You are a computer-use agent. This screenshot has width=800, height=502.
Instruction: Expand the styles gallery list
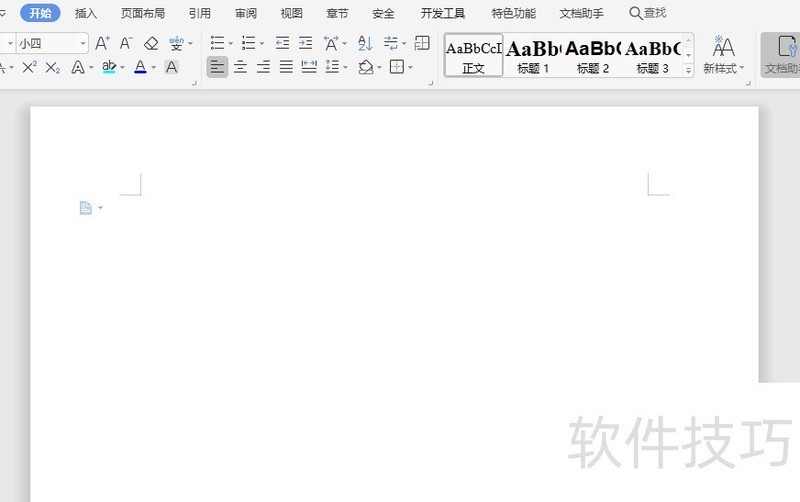point(688,70)
